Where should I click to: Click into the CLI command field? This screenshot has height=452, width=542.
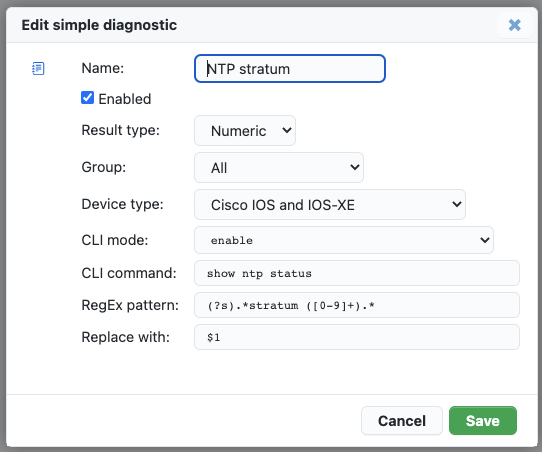[357, 273]
